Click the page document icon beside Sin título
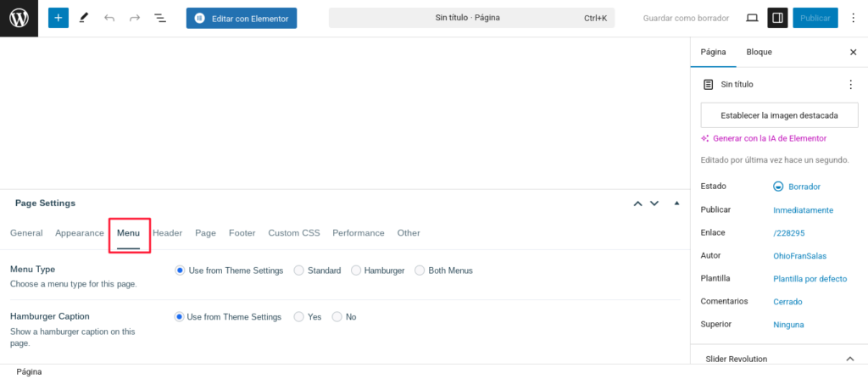The width and height of the screenshot is (868, 379). 708,85
